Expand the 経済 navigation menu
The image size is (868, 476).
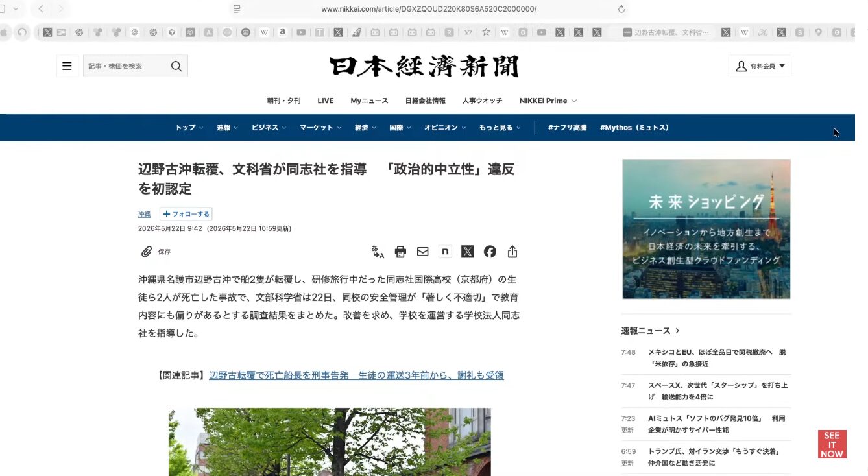pos(365,128)
